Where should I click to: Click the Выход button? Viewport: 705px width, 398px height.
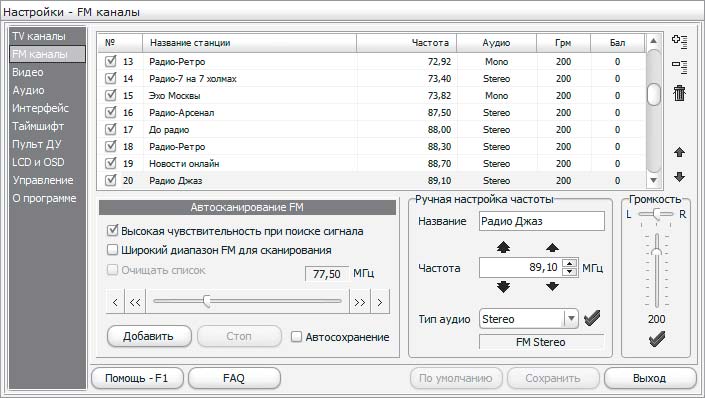coord(650,378)
